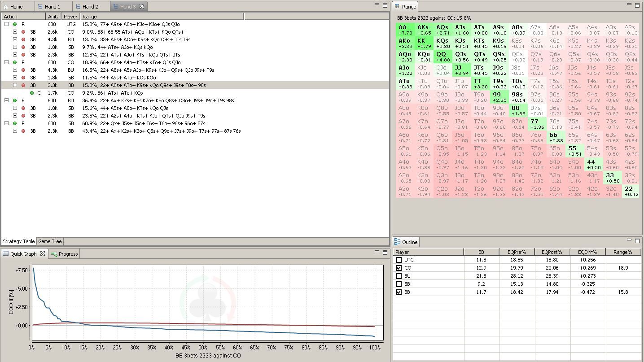The image size is (644, 362).
Task: Collapse the UTG raise 600 tree row
Action: [x=7, y=24]
